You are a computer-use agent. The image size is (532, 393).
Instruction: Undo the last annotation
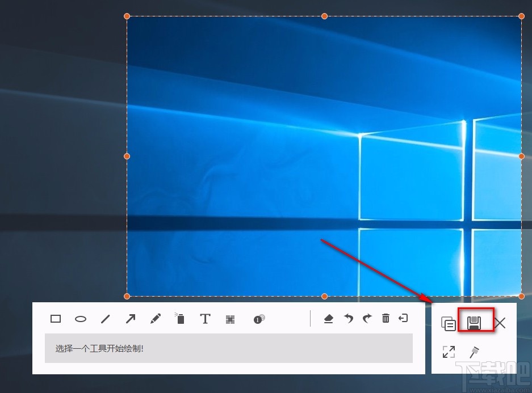click(x=348, y=319)
